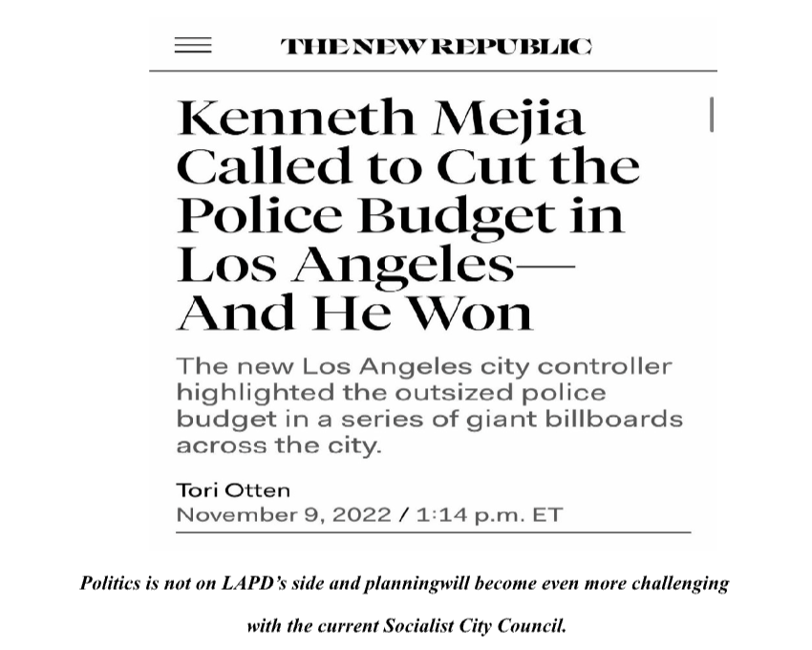Click "And He Won" headline line

354,314
